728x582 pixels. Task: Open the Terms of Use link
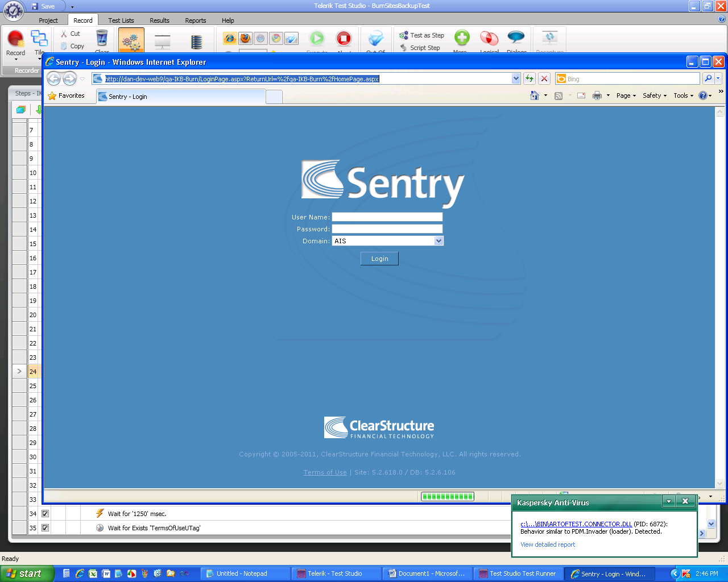pyautogui.click(x=325, y=472)
